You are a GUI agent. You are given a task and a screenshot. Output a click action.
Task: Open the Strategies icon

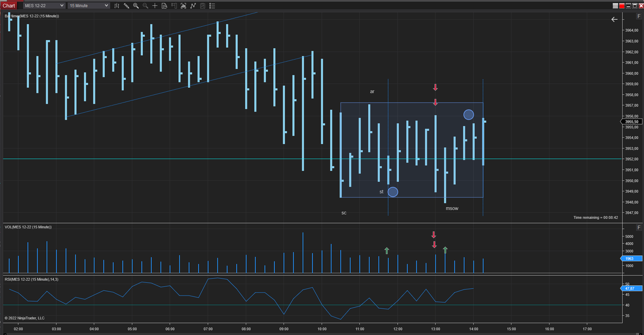202,6
